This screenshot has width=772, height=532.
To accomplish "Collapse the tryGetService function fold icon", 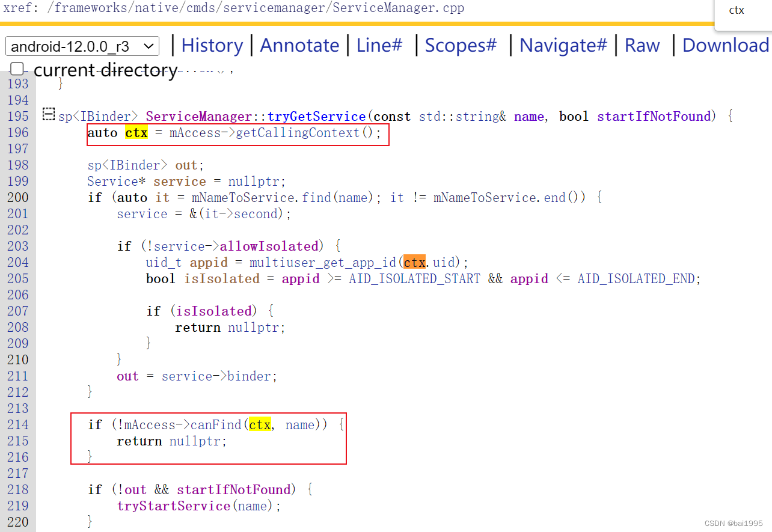I will tap(48, 114).
